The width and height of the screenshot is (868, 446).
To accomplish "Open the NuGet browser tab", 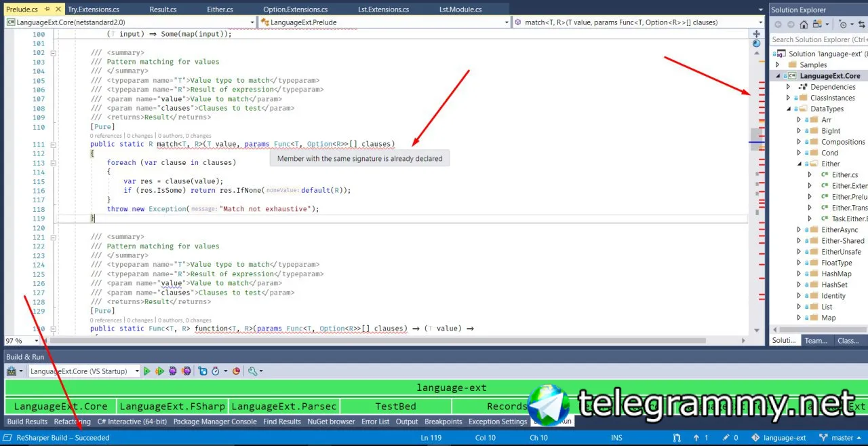I will point(331,422).
